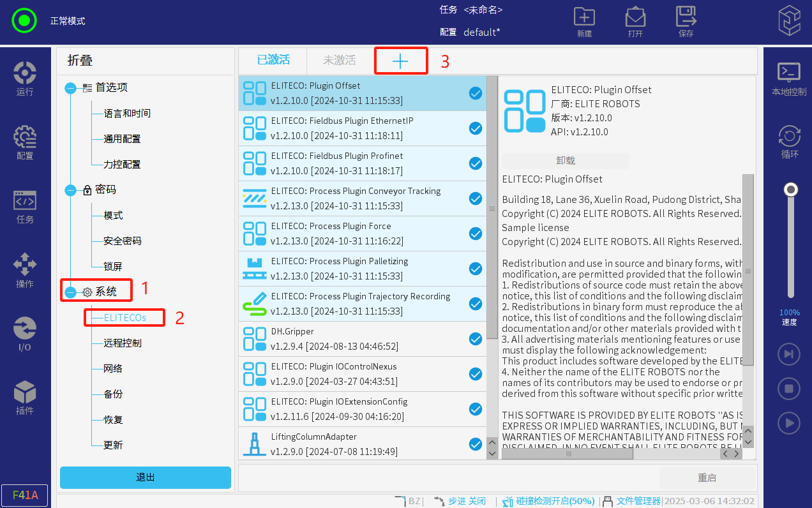Toggle checkmark for DH.Gripper plugin
The image size is (812, 508).
[476, 339]
